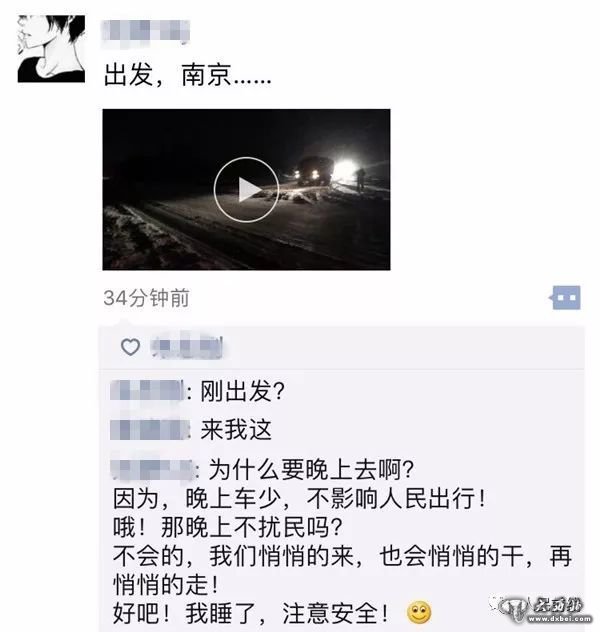Open the video thumbnail with truck headlights

point(246,189)
